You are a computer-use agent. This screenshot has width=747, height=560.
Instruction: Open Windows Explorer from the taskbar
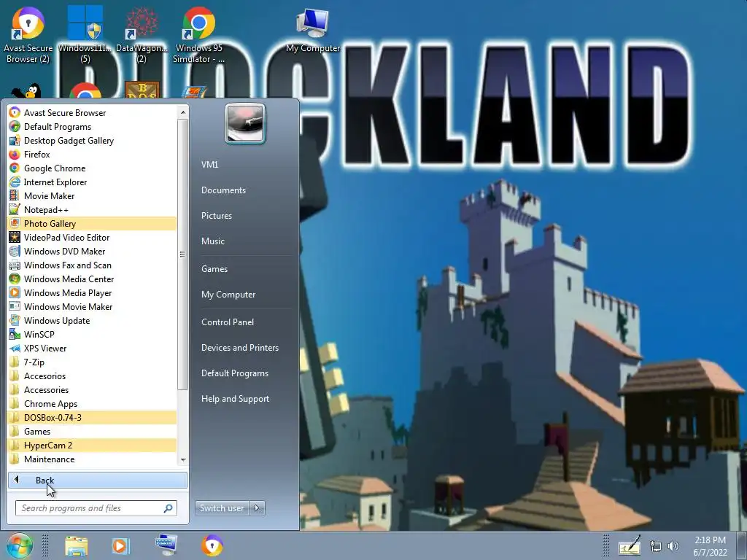77,545
